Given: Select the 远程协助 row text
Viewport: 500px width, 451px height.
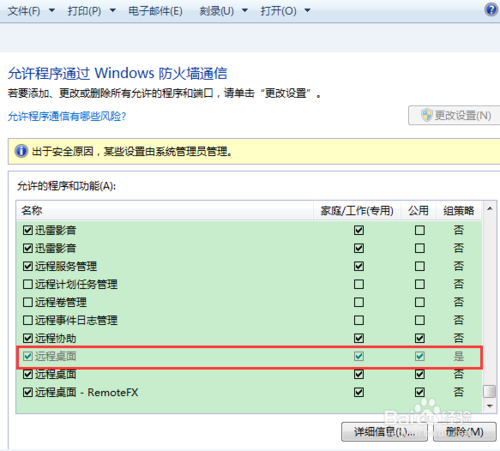Looking at the screenshot, I should pyautogui.click(x=56, y=338).
